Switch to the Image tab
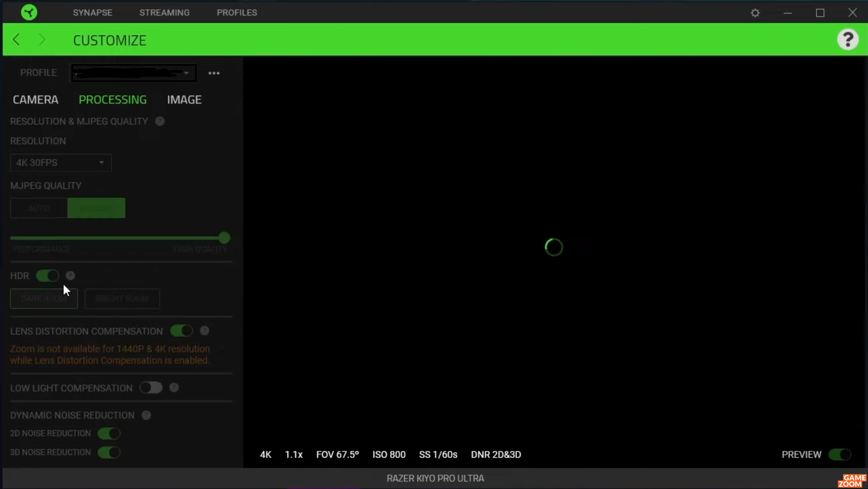The width and height of the screenshot is (868, 489). (x=184, y=100)
